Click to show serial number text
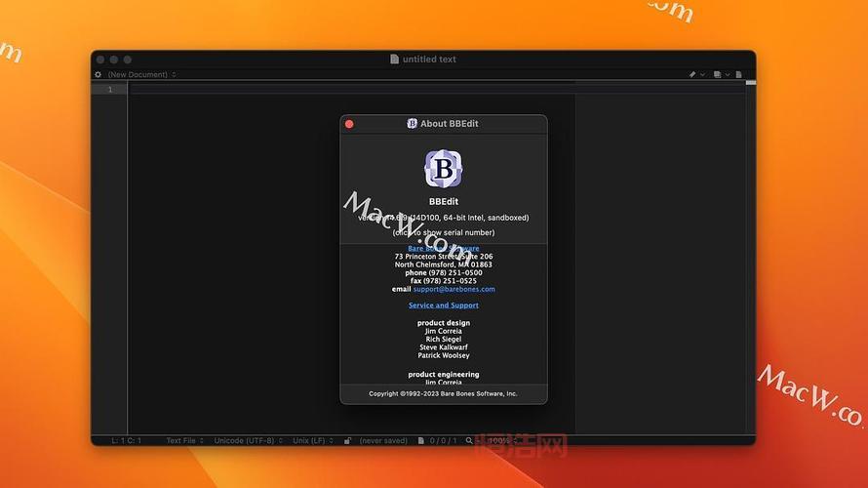868x488 pixels. tap(444, 232)
